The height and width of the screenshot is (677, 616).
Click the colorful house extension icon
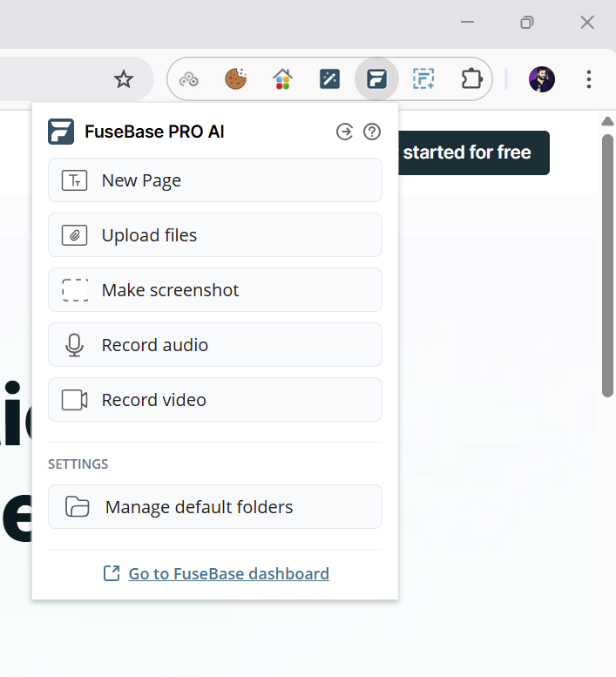[x=282, y=79]
